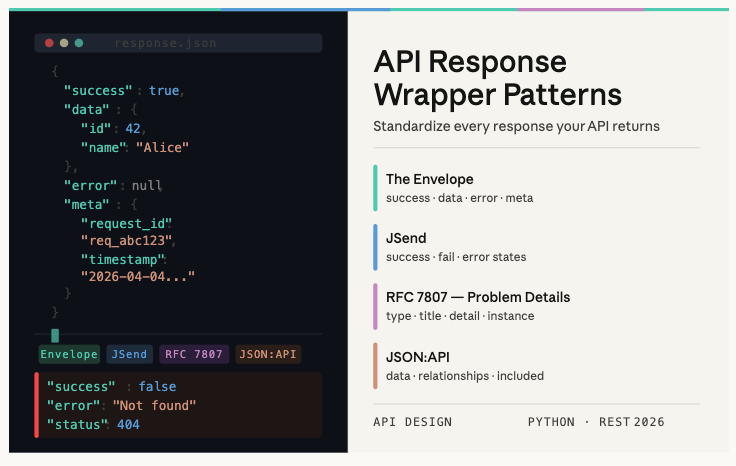The height and width of the screenshot is (466, 736).
Task: Click the API DESIGN footer label
Action: pyautogui.click(x=413, y=422)
